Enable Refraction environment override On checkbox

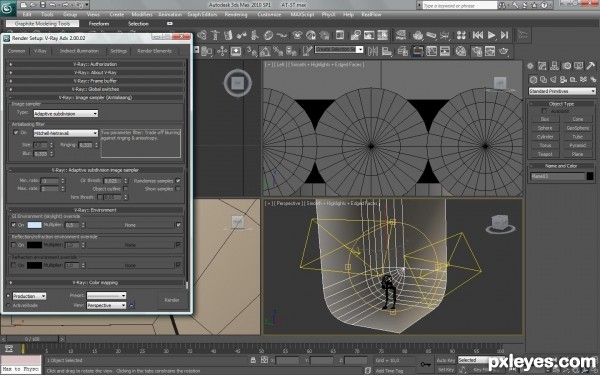(14, 265)
